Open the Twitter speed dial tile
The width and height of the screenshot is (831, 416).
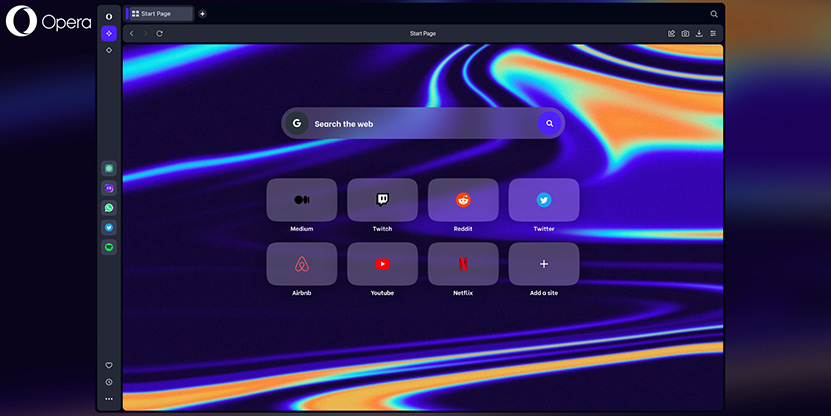(x=544, y=200)
